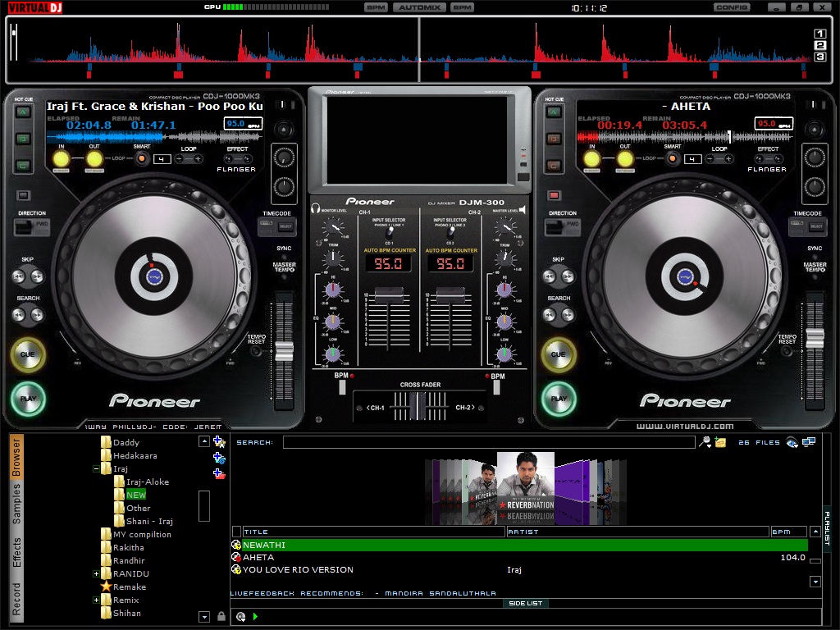Click the right deck FLANGER effect selector
The image size is (840, 630).
(767, 169)
